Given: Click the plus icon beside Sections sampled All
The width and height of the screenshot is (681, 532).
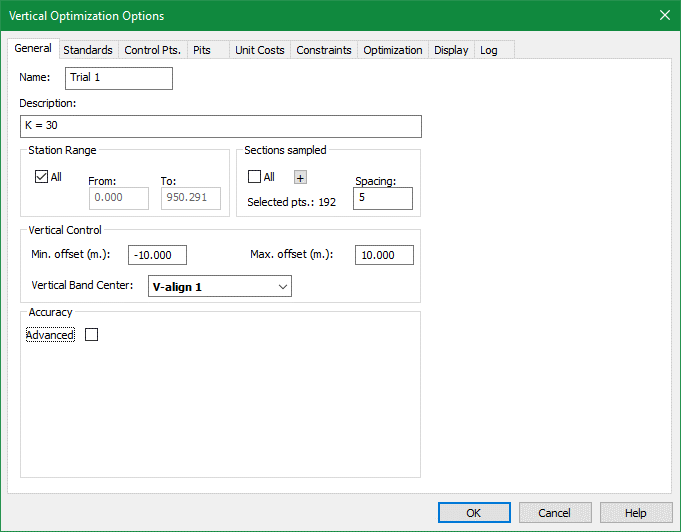Looking at the screenshot, I should 299,178.
